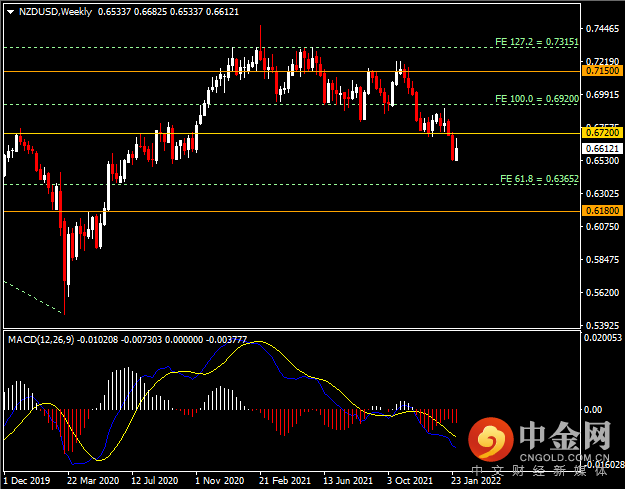Select the FE 127.2 = 0.73151 label
Image resolution: width=625 pixels, height=489 pixels.
pos(537,42)
